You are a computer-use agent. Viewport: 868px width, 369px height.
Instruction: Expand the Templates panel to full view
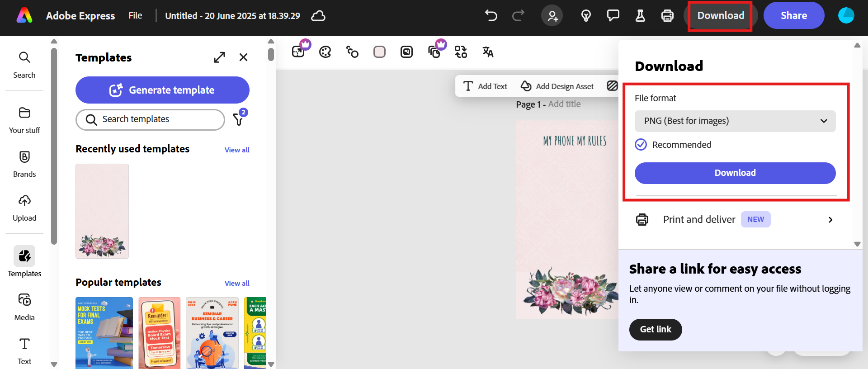tap(219, 57)
